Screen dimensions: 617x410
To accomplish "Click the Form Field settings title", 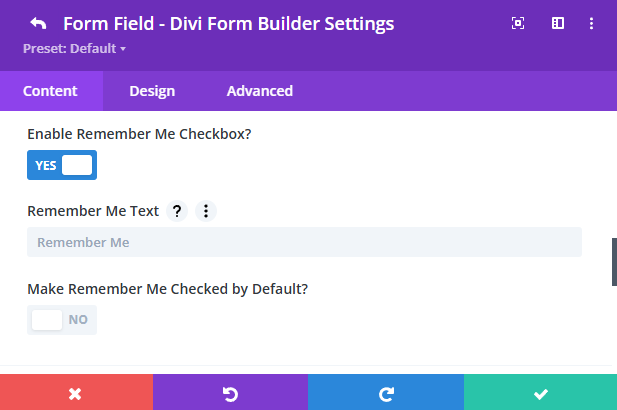I will (x=228, y=23).
